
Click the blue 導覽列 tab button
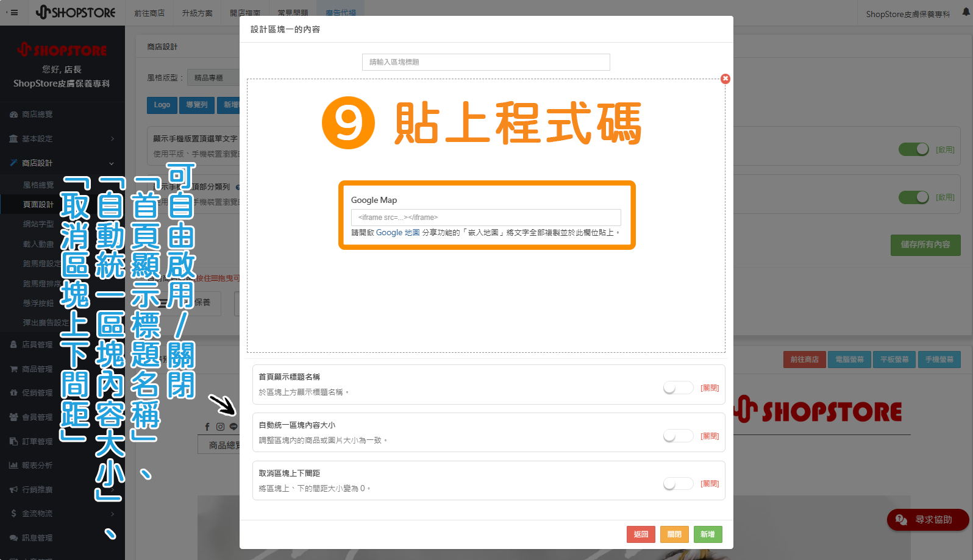click(x=196, y=105)
